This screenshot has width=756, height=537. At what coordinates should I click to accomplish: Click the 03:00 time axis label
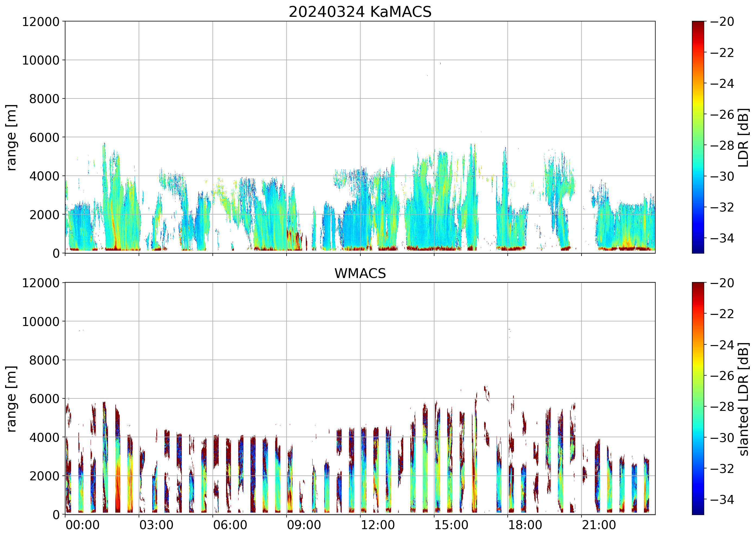pyautogui.click(x=156, y=525)
